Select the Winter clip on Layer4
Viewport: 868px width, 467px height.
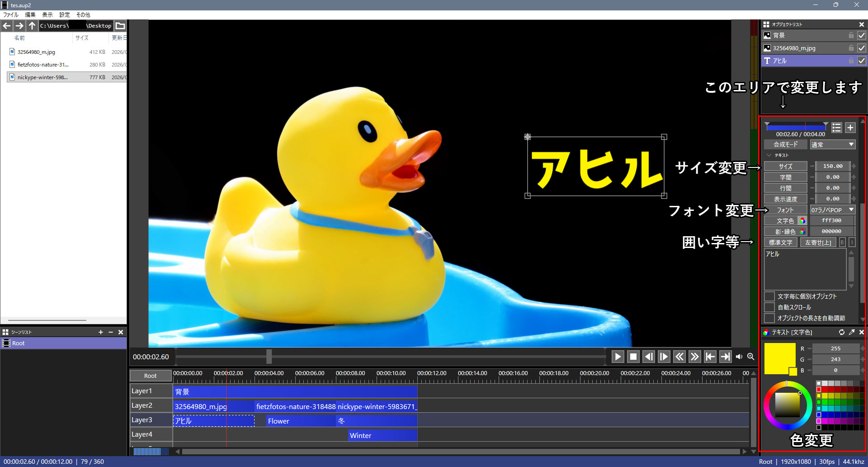382,435
